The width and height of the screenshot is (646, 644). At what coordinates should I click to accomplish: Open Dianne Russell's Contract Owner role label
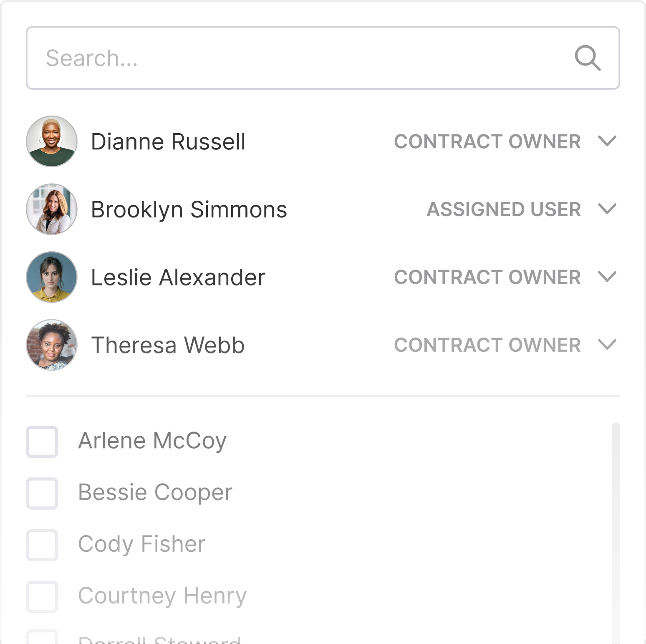[487, 141]
